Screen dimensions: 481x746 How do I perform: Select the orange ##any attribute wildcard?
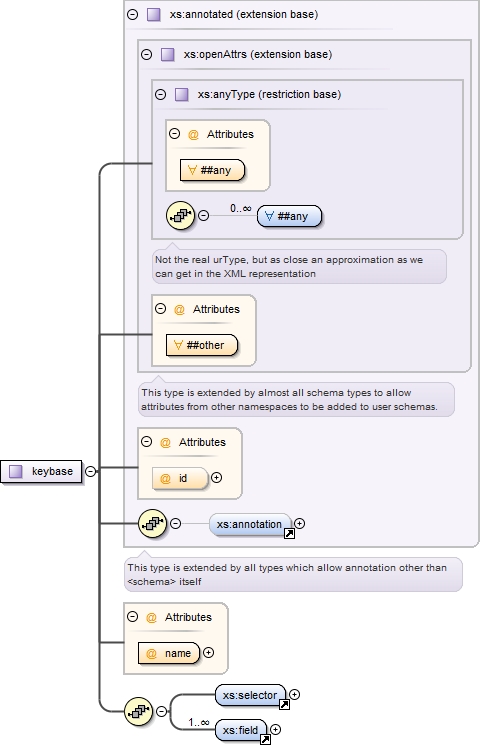212,170
